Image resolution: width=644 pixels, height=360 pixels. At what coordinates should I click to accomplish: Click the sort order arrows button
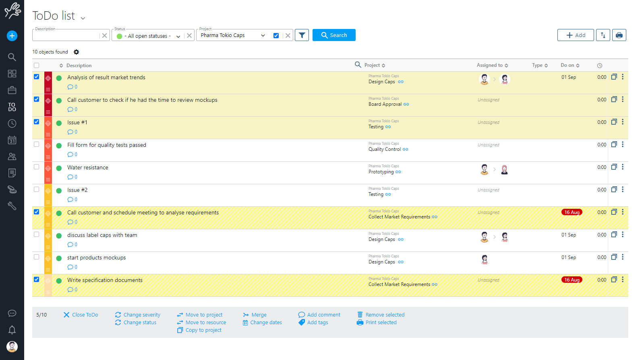click(603, 35)
